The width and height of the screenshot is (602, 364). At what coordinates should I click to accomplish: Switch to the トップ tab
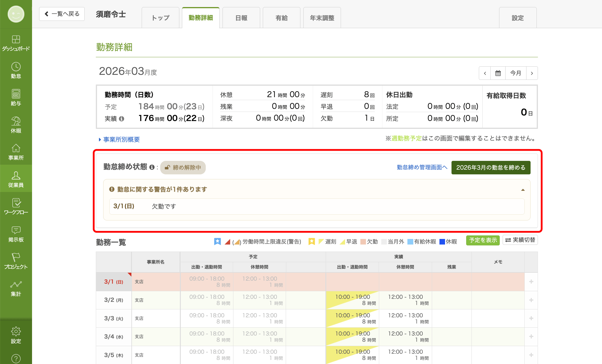(x=160, y=18)
